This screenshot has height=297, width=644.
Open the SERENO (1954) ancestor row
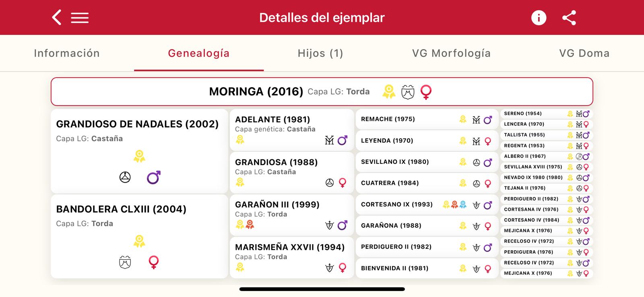(x=547, y=113)
